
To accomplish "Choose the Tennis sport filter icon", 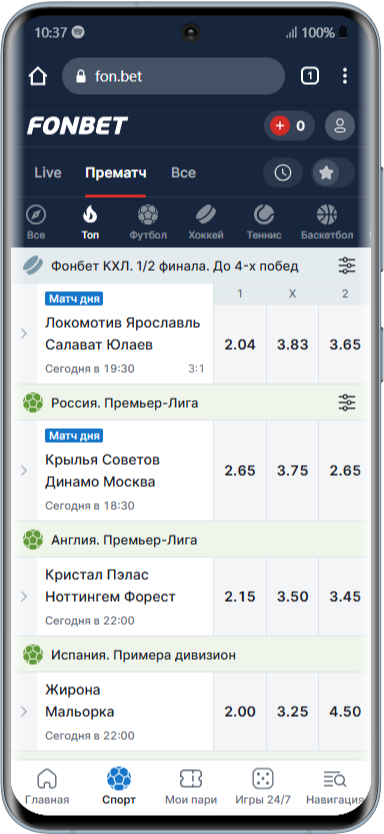I will click(x=264, y=215).
